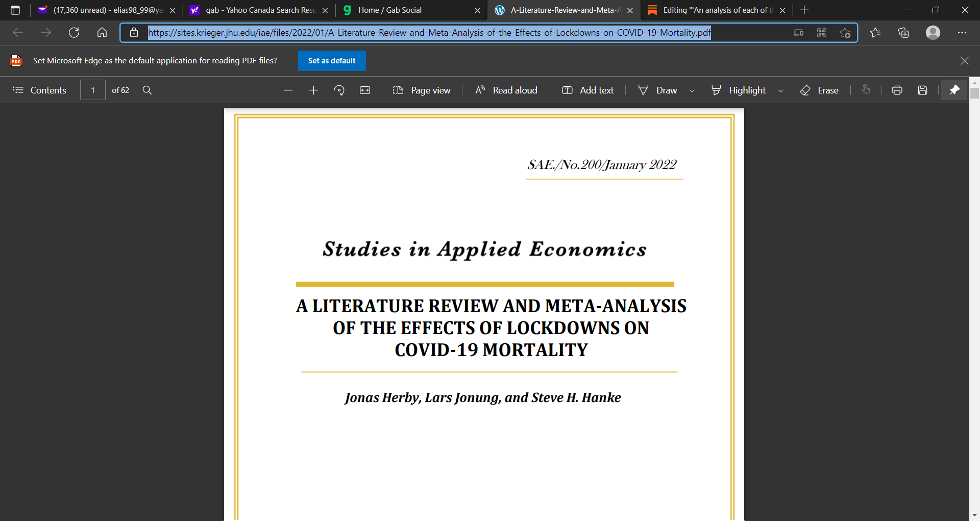Close the Gab Social tab
This screenshot has height=521, width=980.
477,10
